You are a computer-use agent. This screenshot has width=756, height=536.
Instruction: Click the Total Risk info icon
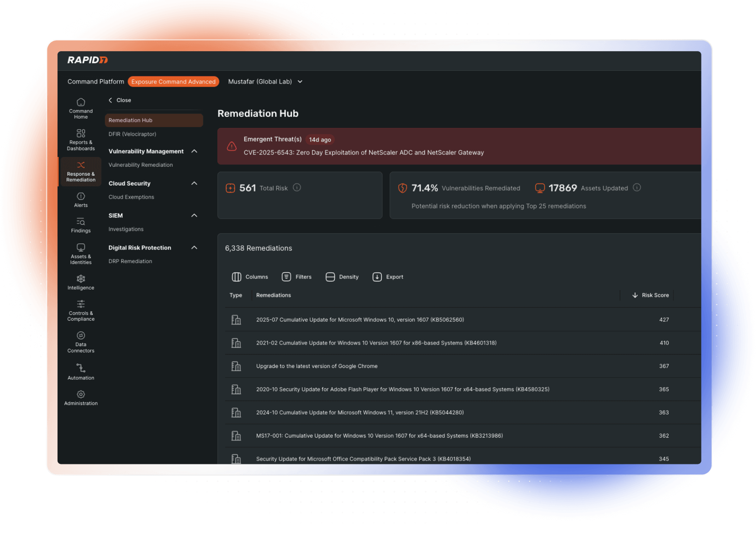click(x=297, y=187)
